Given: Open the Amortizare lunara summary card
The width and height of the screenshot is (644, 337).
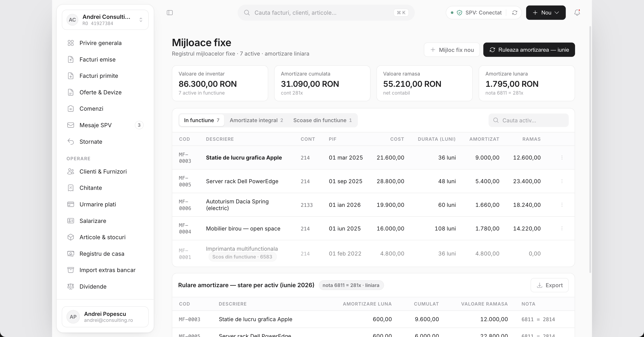Looking at the screenshot, I should (527, 83).
